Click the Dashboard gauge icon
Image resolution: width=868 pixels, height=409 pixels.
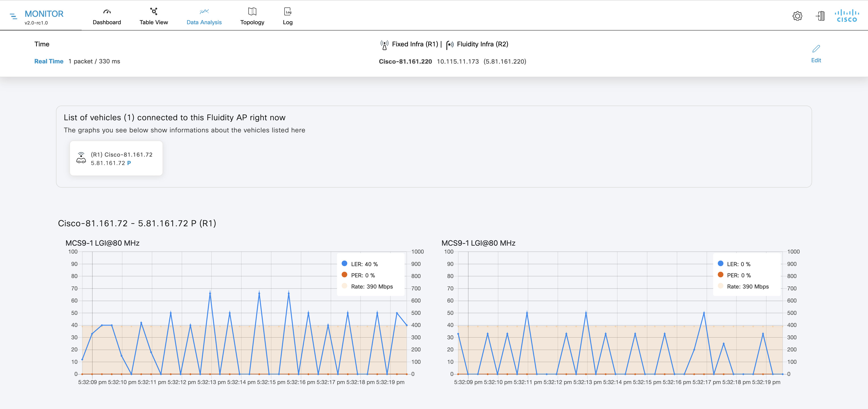[107, 11]
